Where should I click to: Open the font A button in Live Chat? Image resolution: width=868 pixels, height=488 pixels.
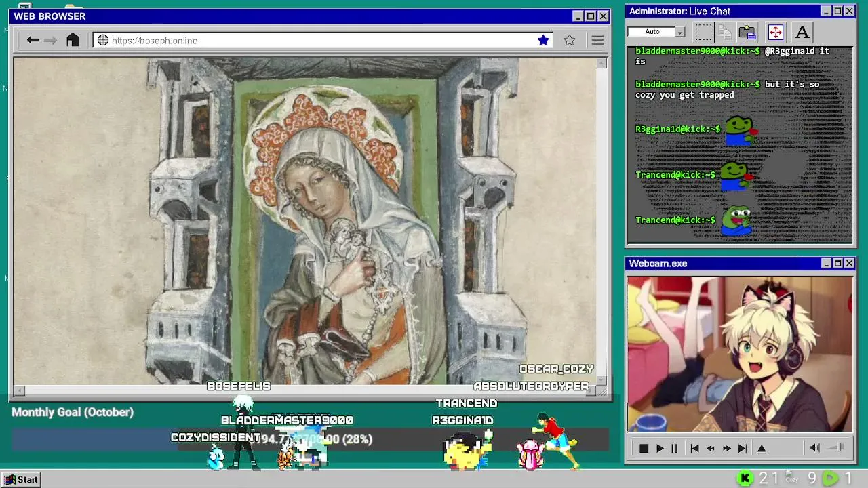point(802,32)
